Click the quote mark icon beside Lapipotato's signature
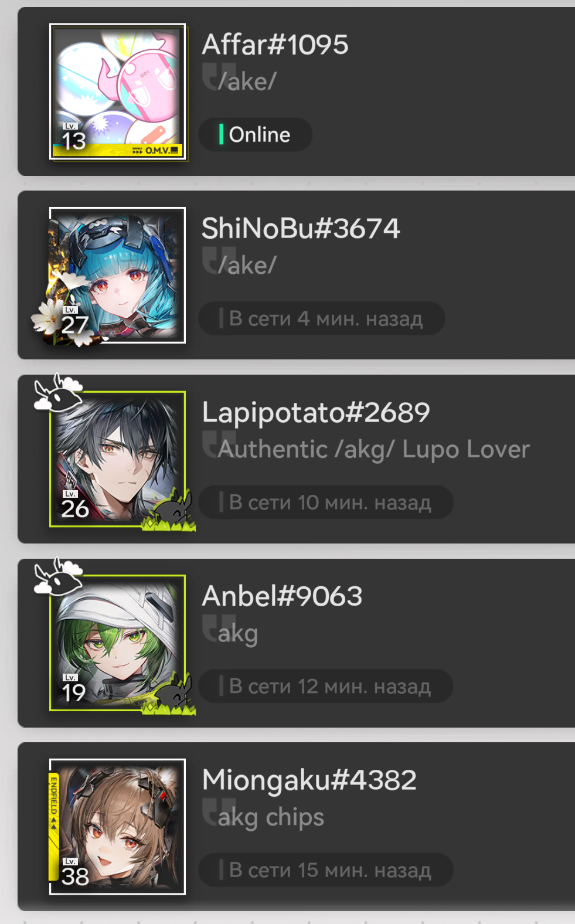The width and height of the screenshot is (575, 924). (x=218, y=444)
